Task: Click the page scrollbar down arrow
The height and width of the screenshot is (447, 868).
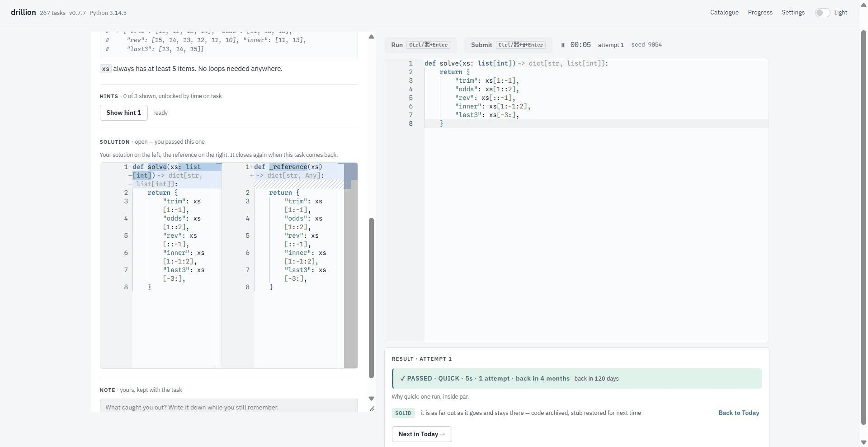Action: (x=864, y=443)
